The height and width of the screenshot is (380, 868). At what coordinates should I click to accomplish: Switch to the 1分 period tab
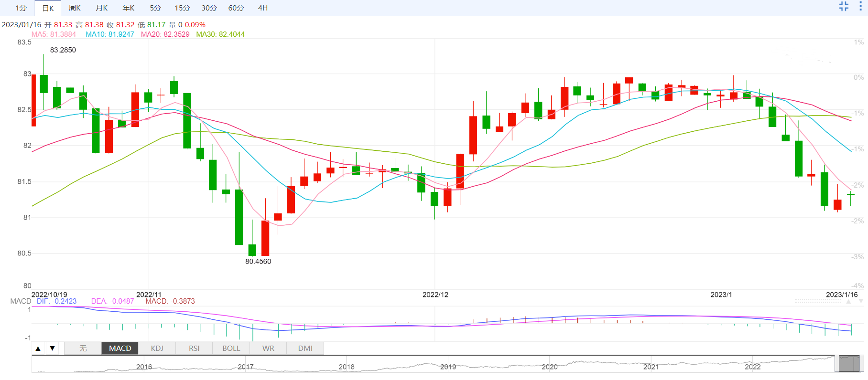pos(21,8)
